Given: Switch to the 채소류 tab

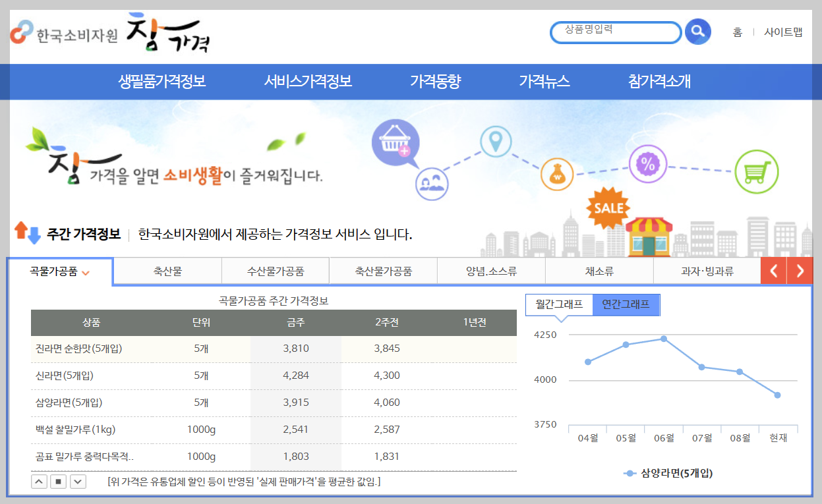Looking at the screenshot, I should [599, 271].
